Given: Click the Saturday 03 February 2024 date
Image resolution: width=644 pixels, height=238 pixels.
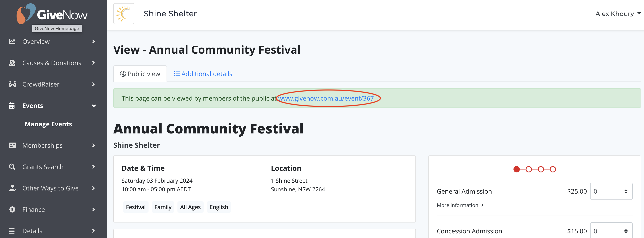Looking at the screenshot, I should [x=157, y=181].
